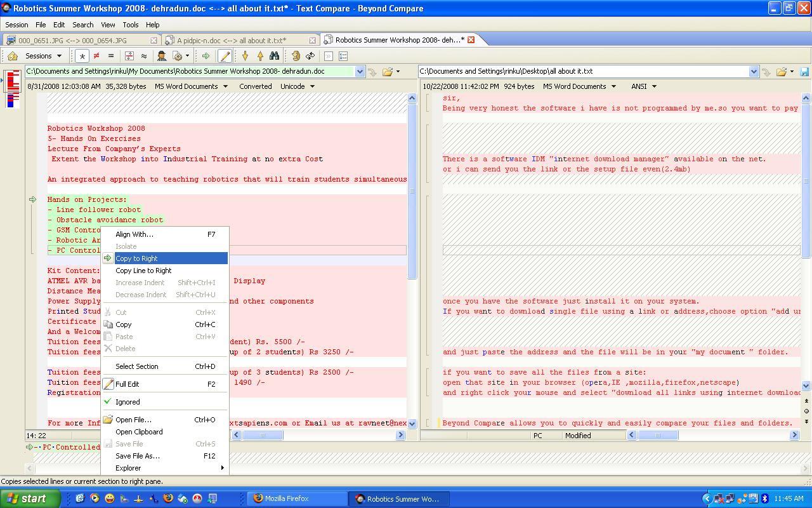
Task: Toggle the Show All (asterisk) filter
Action: [82, 56]
